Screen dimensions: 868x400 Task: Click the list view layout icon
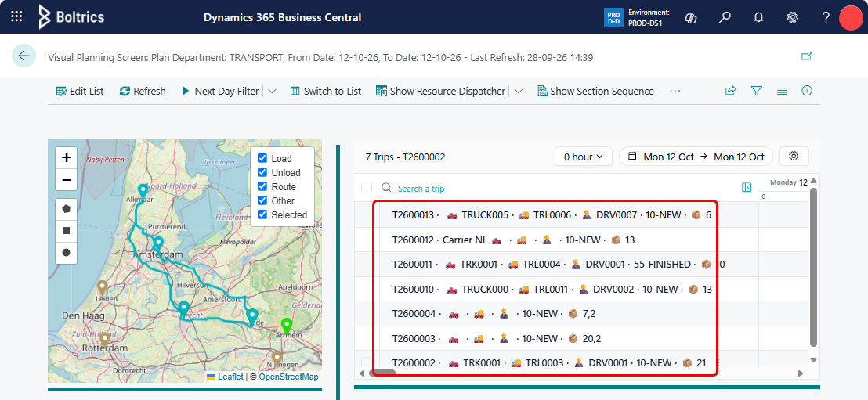[782, 91]
